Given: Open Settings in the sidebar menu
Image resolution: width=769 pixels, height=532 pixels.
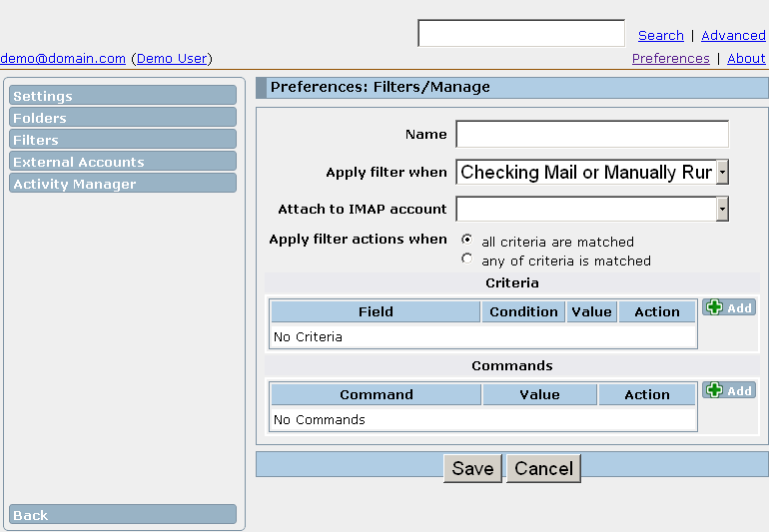Looking at the screenshot, I should pyautogui.click(x=123, y=95).
